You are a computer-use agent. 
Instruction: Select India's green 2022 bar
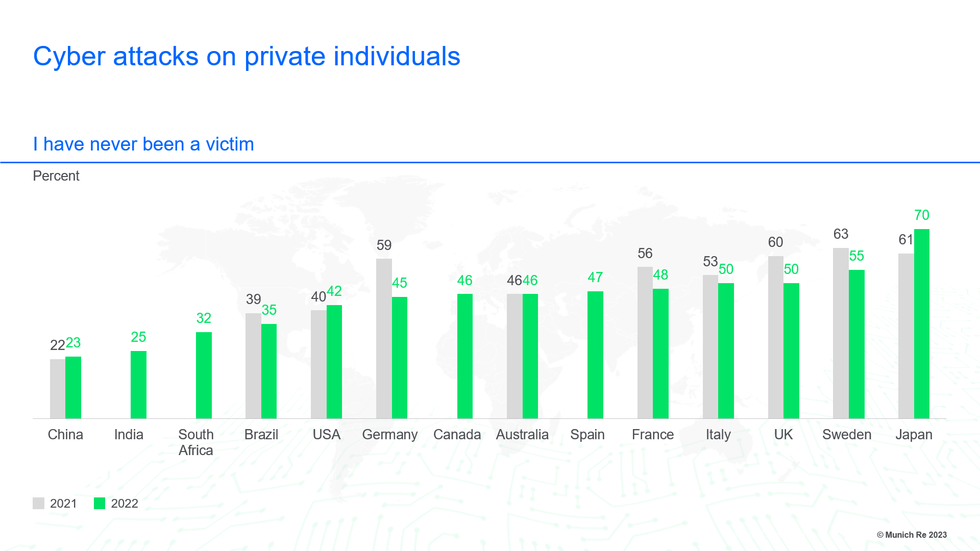[138, 385]
